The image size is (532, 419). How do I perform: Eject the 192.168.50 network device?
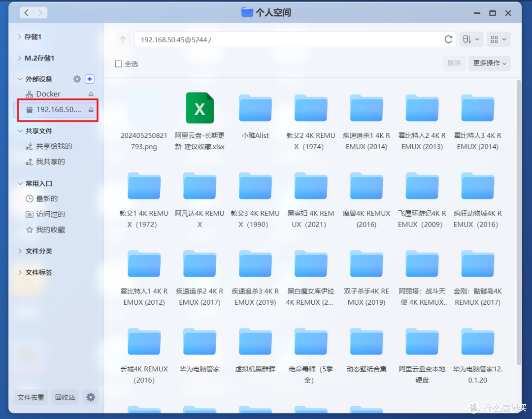pos(92,110)
